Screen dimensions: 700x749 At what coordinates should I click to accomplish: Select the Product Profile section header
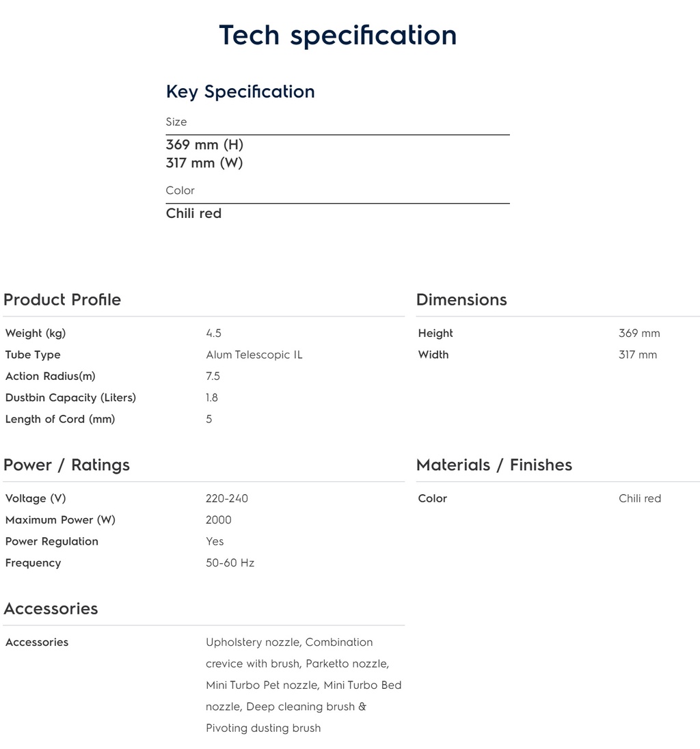[62, 299]
